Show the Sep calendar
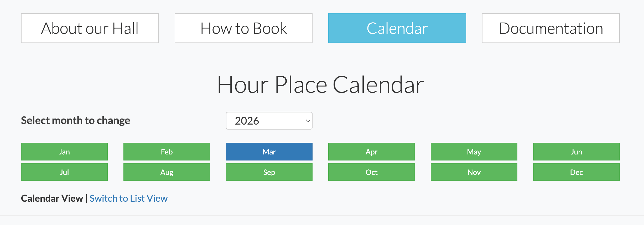Image resolution: width=644 pixels, height=225 pixels. click(x=269, y=172)
